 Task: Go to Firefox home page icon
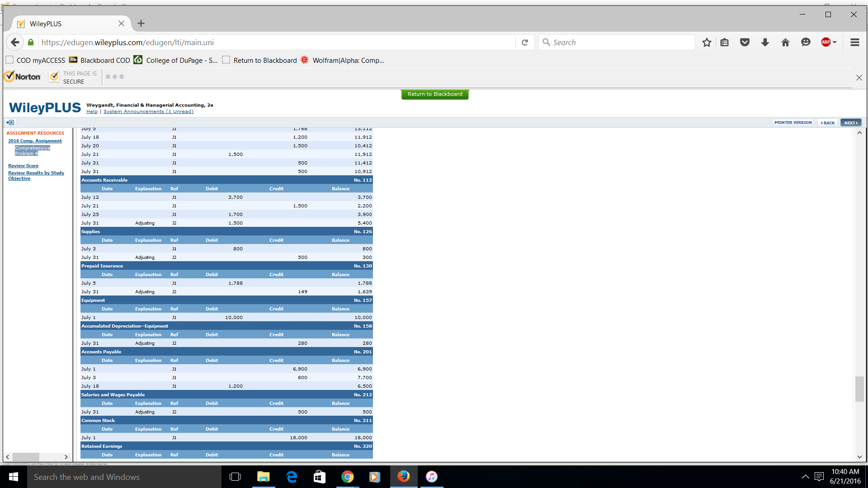point(785,42)
